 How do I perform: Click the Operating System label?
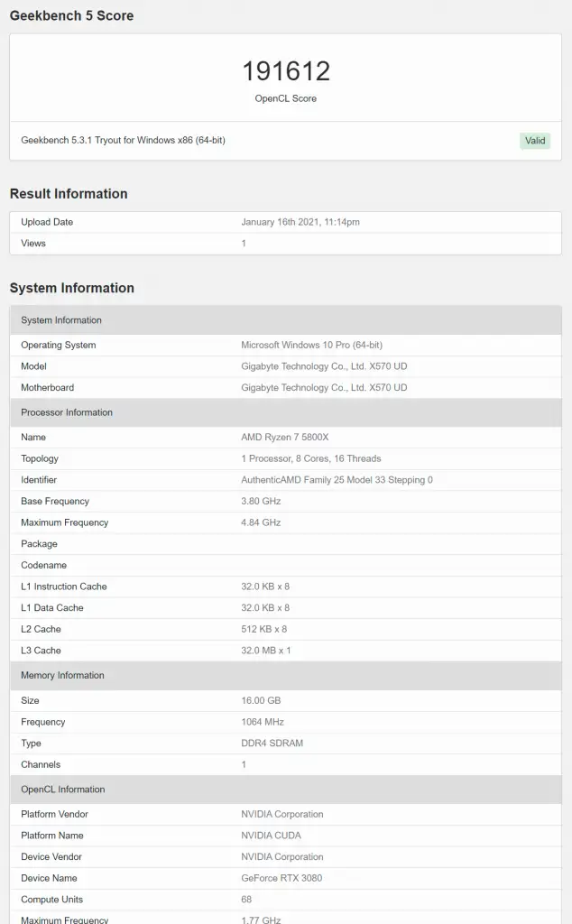[59, 346]
